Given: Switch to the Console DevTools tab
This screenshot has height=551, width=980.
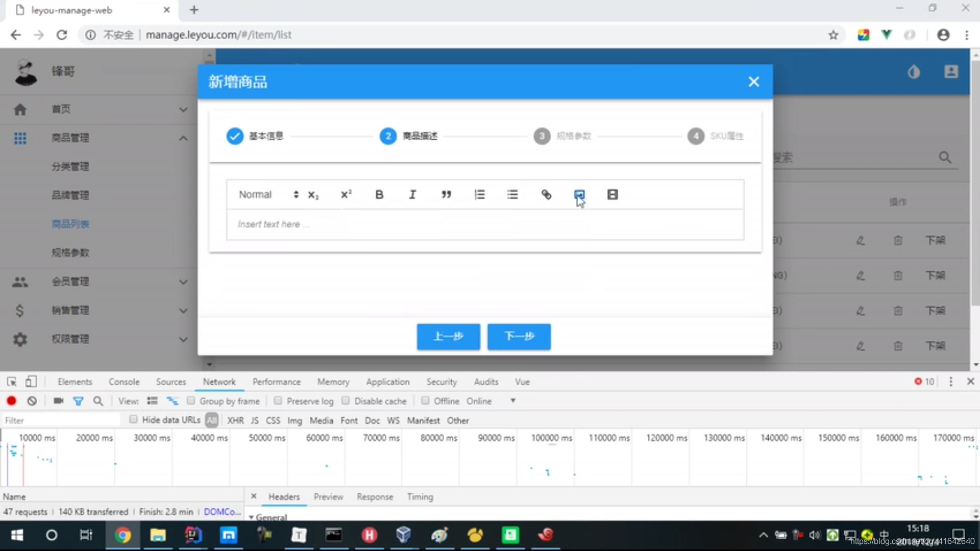Looking at the screenshot, I should [x=124, y=382].
